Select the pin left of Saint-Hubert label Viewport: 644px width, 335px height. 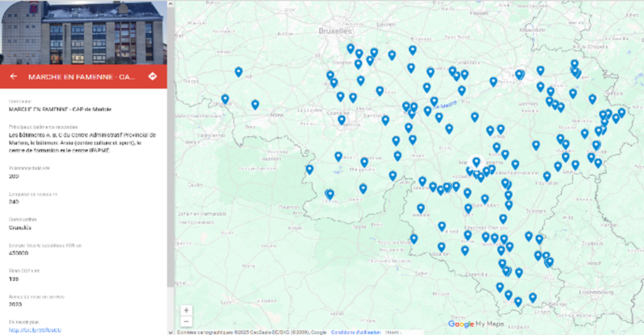click(468, 209)
